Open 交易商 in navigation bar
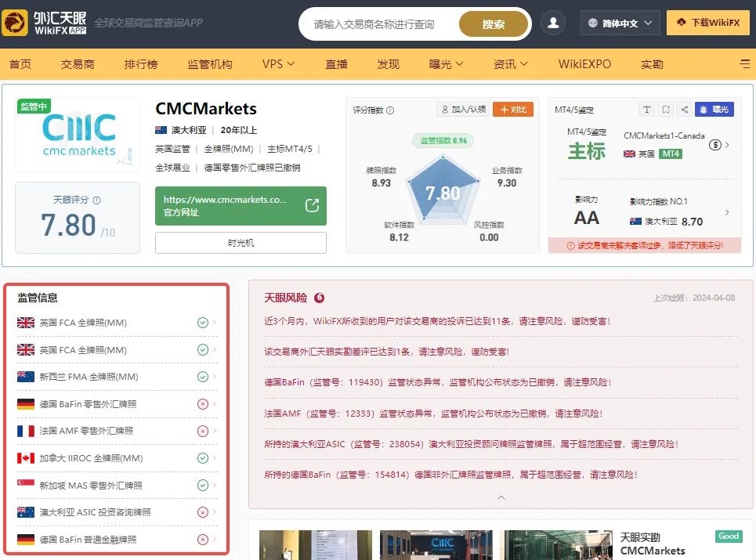This screenshot has width=756, height=560. click(x=78, y=63)
